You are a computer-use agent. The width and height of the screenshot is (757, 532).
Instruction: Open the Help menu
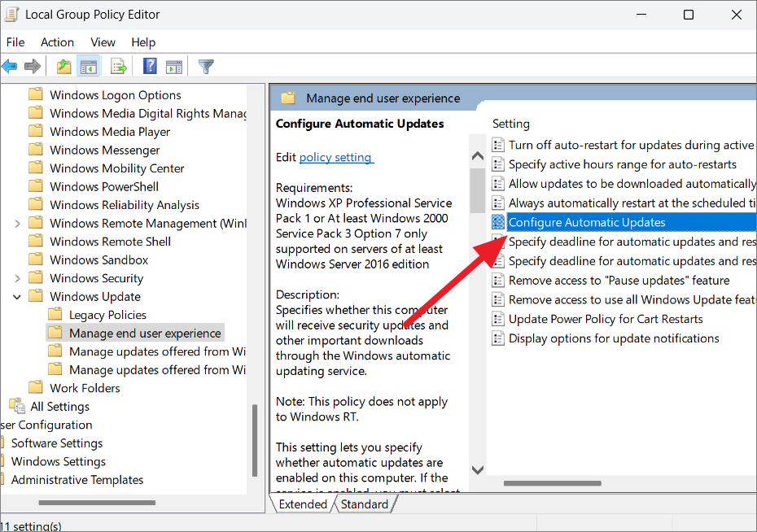pos(143,42)
